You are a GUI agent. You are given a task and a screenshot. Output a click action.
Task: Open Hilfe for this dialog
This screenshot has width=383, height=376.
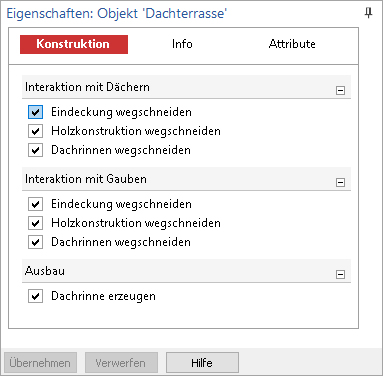click(x=202, y=363)
